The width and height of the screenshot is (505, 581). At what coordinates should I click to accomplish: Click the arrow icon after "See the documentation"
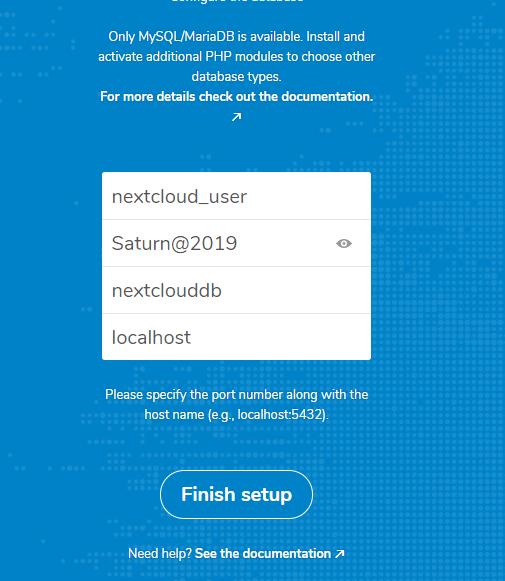339,554
